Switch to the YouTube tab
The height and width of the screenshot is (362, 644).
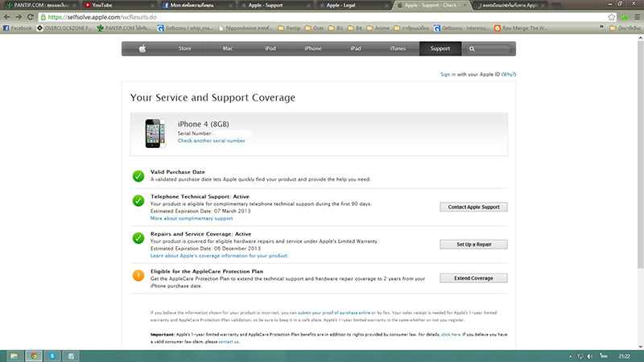(118, 6)
